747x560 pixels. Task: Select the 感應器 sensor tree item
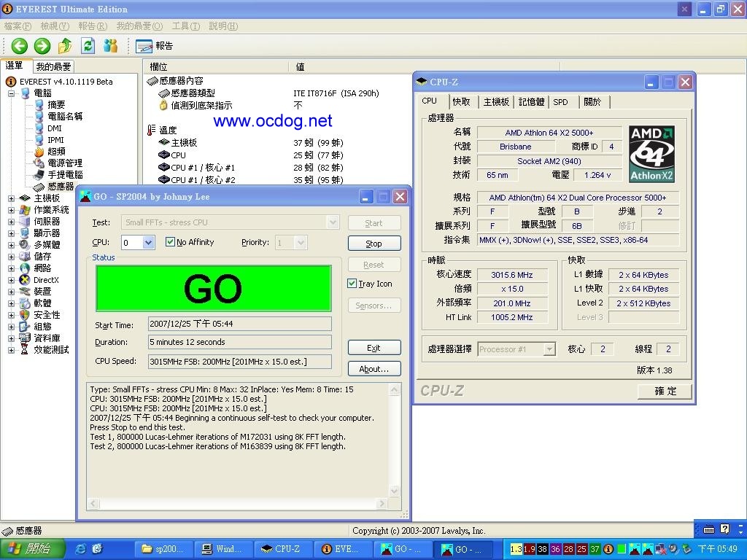54,186
